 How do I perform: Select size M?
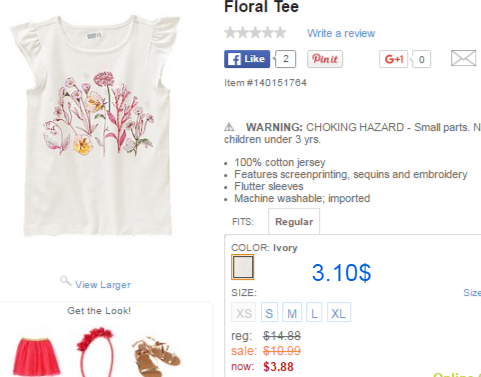pos(292,312)
